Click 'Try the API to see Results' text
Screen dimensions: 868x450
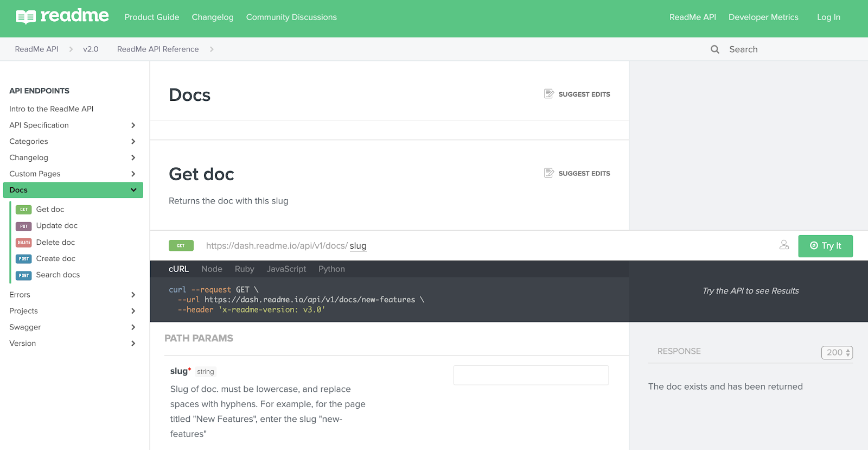click(x=751, y=291)
